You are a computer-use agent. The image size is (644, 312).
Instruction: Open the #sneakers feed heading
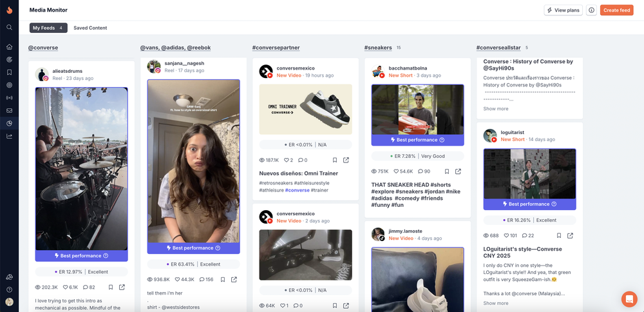(x=378, y=48)
